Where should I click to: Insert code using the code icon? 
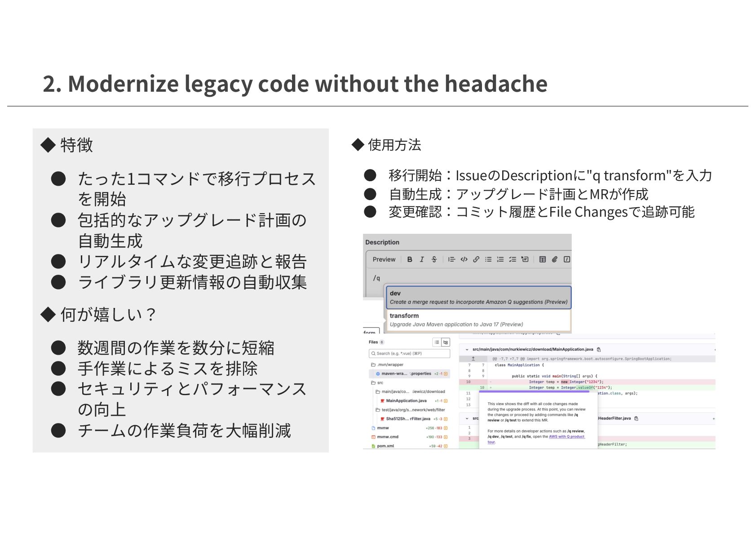tap(464, 259)
